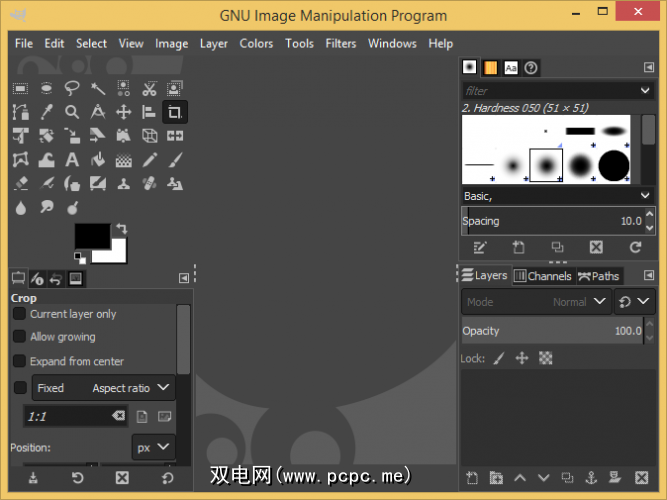Screen dimensions: 667x500
Task: Select the Pencil tool
Action: pyautogui.click(x=150, y=160)
